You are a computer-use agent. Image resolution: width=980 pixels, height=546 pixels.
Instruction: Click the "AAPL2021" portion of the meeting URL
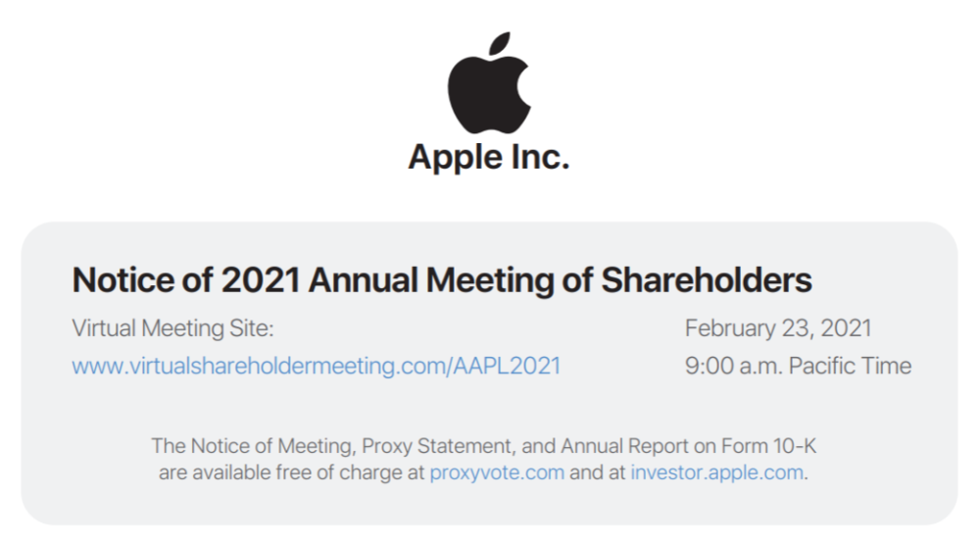click(x=507, y=366)
